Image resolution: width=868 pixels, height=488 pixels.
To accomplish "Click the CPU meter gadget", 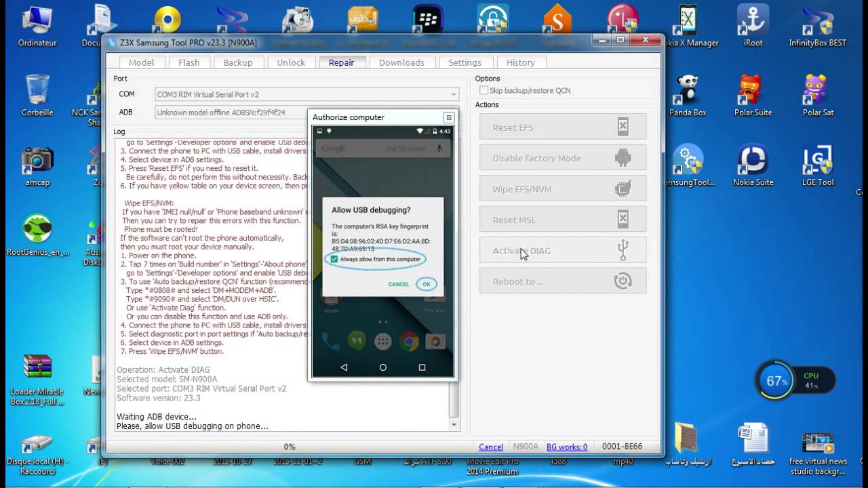I will point(795,381).
